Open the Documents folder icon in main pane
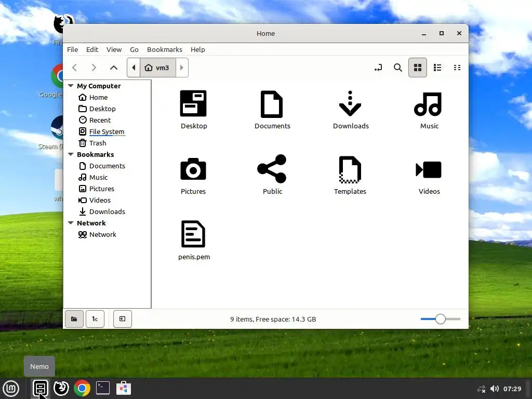This screenshot has height=399, width=532. point(272,104)
